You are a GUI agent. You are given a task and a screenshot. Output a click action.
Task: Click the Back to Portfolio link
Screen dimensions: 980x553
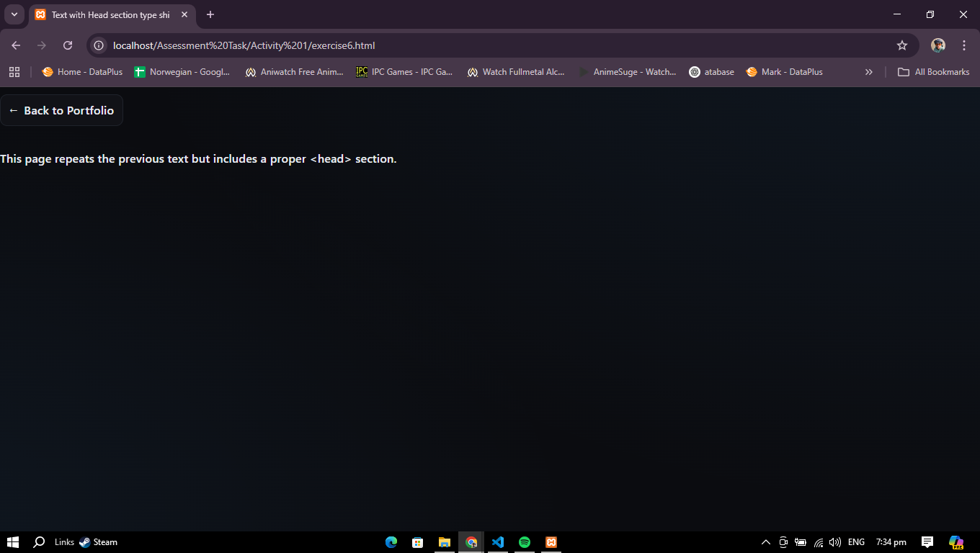pos(62,110)
